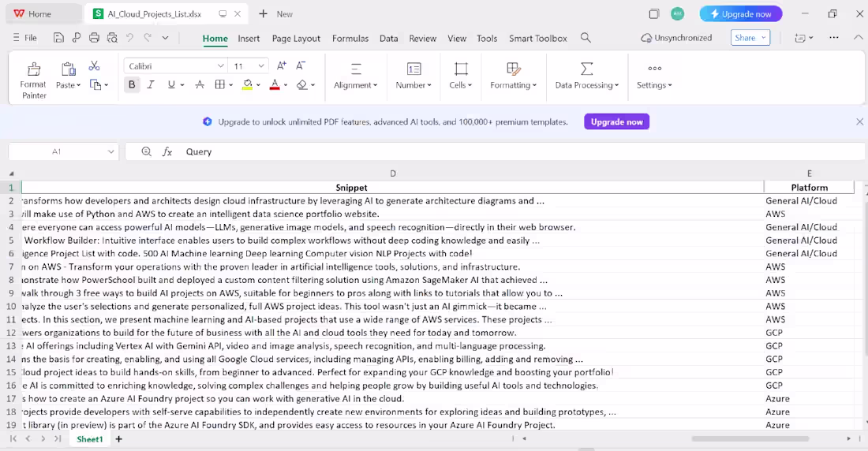
Task: Apply yellow fill color
Action: (248, 84)
